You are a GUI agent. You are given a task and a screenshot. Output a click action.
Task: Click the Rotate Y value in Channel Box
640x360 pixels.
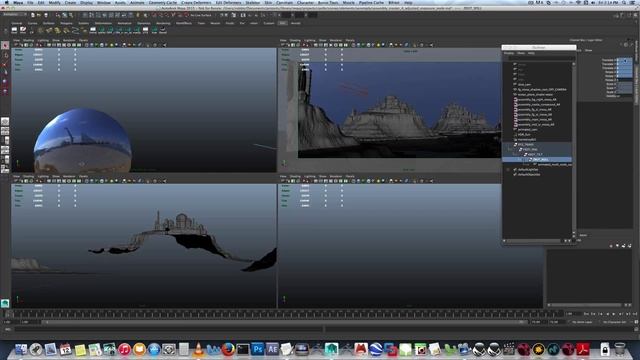tap(624, 76)
